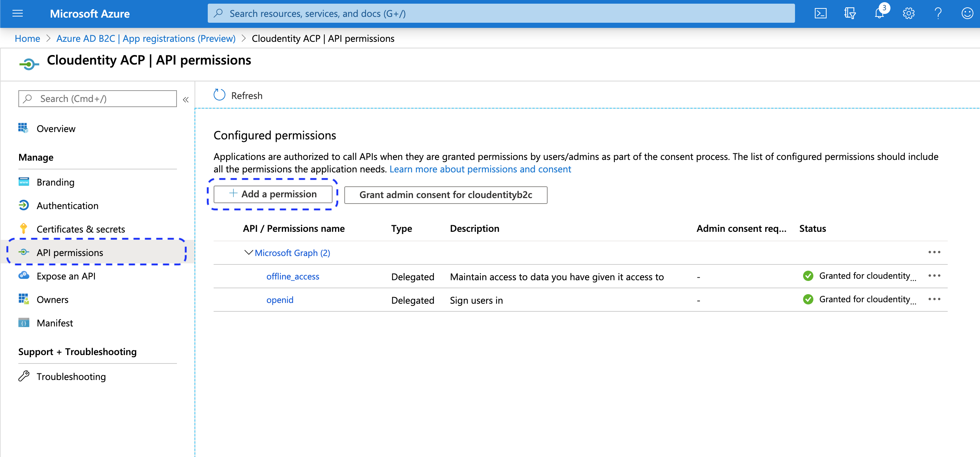Click the Microsoft Azure logo text
This screenshot has width=980, height=457.
[x=90, y=14]
